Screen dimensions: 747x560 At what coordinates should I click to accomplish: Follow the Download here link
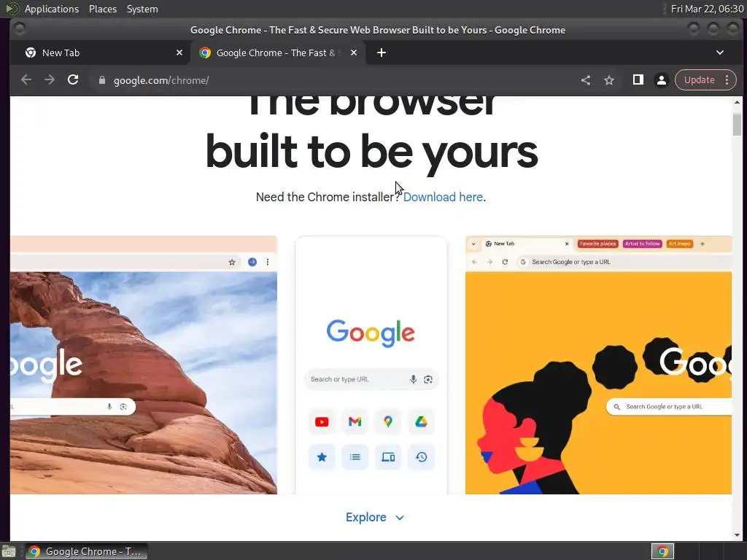coord(443,197)
